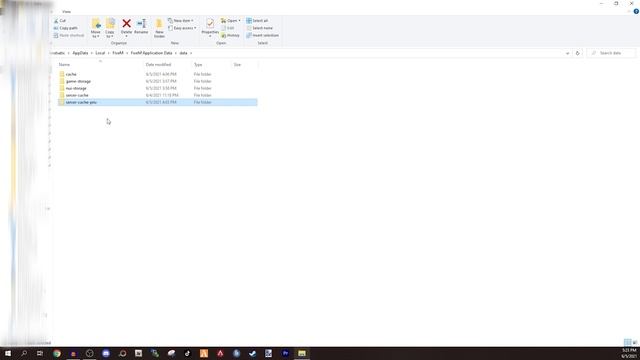
Task: Click FiveM Application Data breadcrumb
Action: pyautogui.click(x=151, y=53)
